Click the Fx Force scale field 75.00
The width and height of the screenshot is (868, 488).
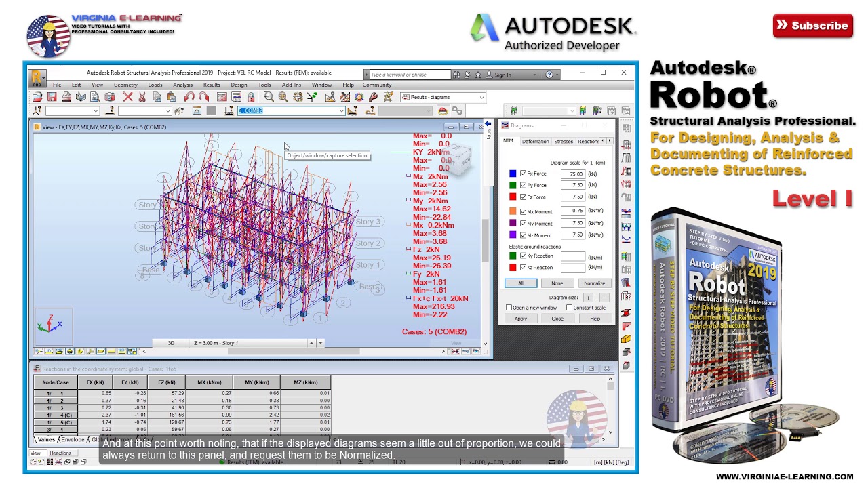click(x=573, y=174)
